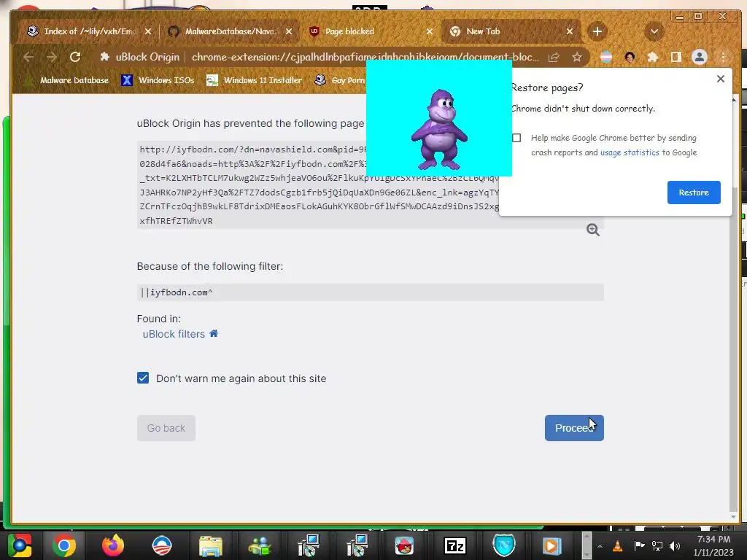Close the Index of /~lily tab
This screenshot has height=560, width=747.
point(147,31)
